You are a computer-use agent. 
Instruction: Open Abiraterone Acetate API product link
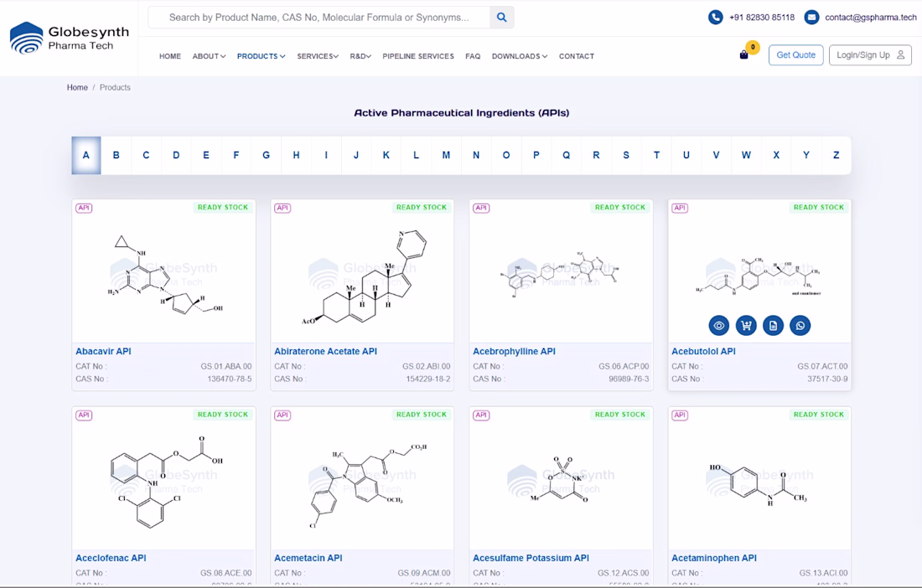coord(326,351)
